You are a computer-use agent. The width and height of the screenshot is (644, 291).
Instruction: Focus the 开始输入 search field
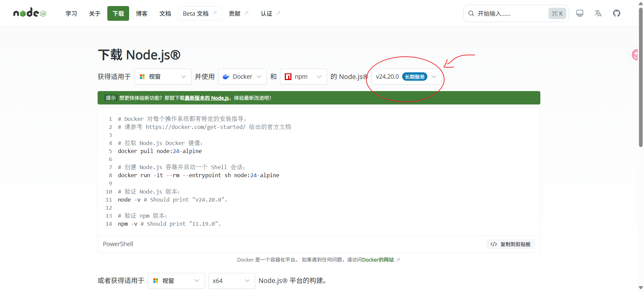click(516, 13)
